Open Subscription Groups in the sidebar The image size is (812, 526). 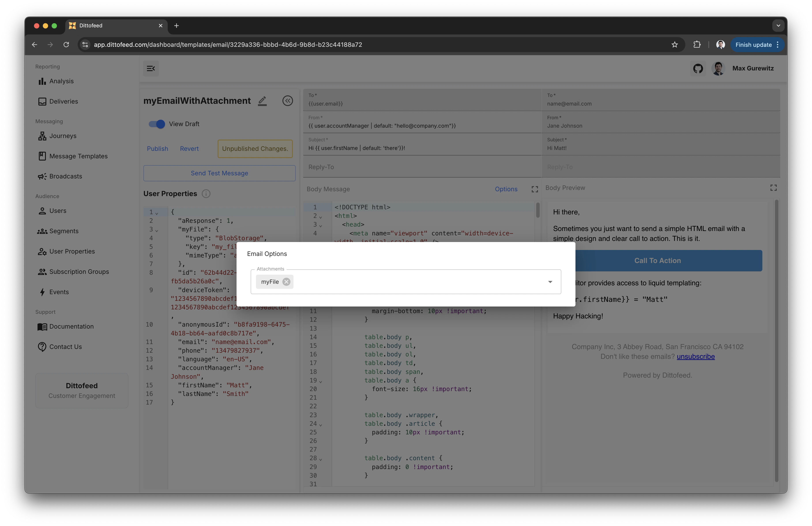tap(79, 272)
